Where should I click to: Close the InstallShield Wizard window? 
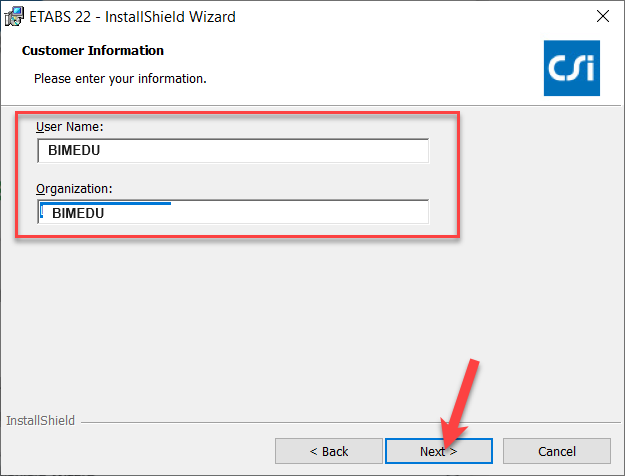[602, 16]
